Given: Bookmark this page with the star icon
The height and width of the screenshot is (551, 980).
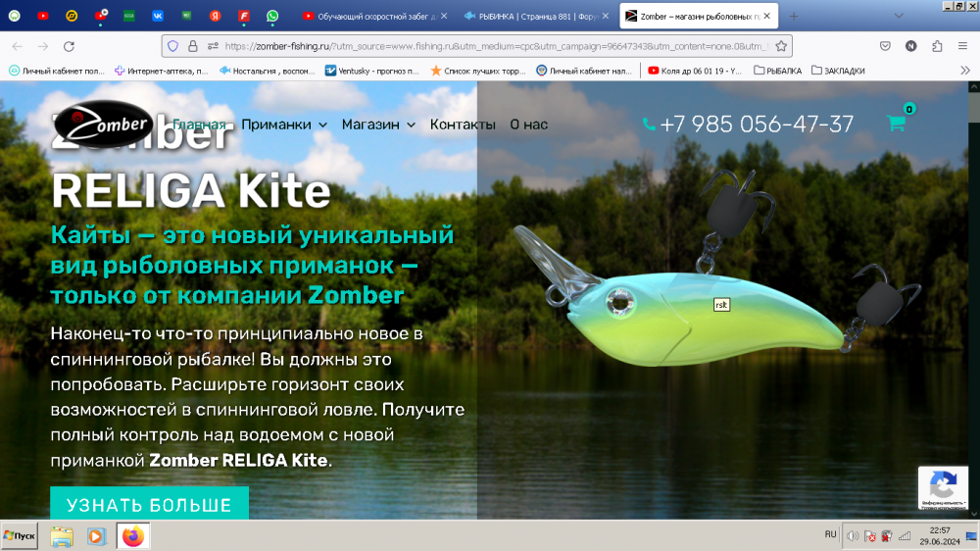Looking at the screenshot, I should [780, 46].
